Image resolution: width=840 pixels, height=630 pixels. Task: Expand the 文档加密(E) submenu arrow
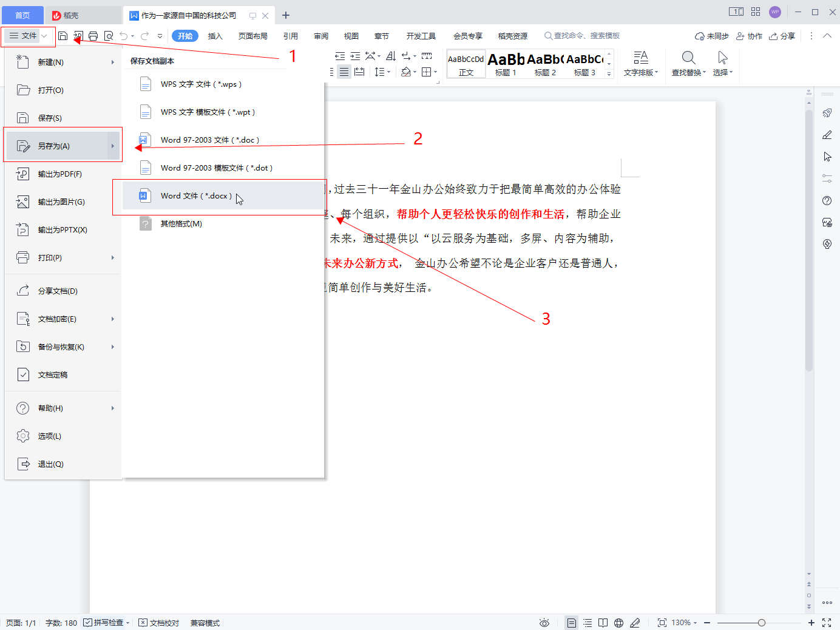tap(113, 319)
